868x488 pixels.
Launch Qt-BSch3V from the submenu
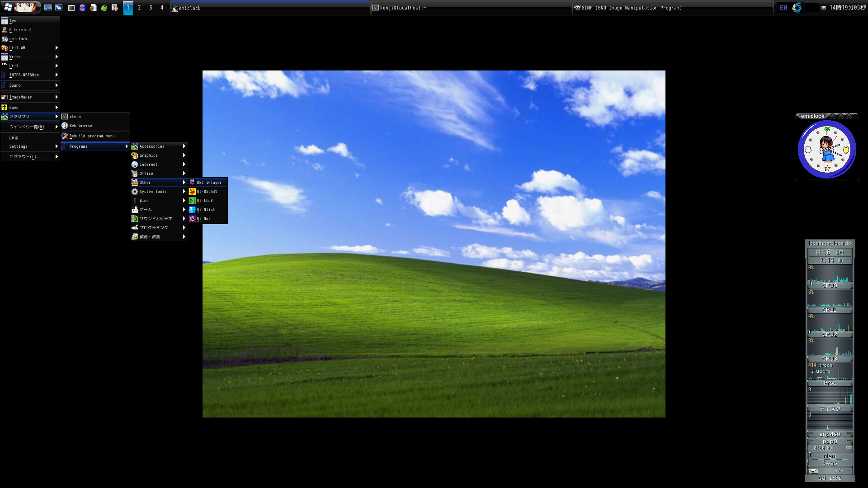coord(207,192)
